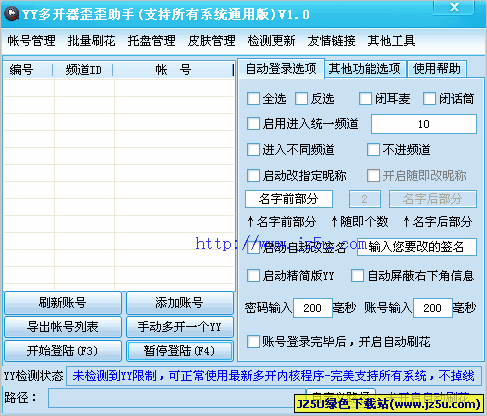Tick the 全选 checkbox
The width and height of the screenshot is (487, 416).
[x=253, y=99]
